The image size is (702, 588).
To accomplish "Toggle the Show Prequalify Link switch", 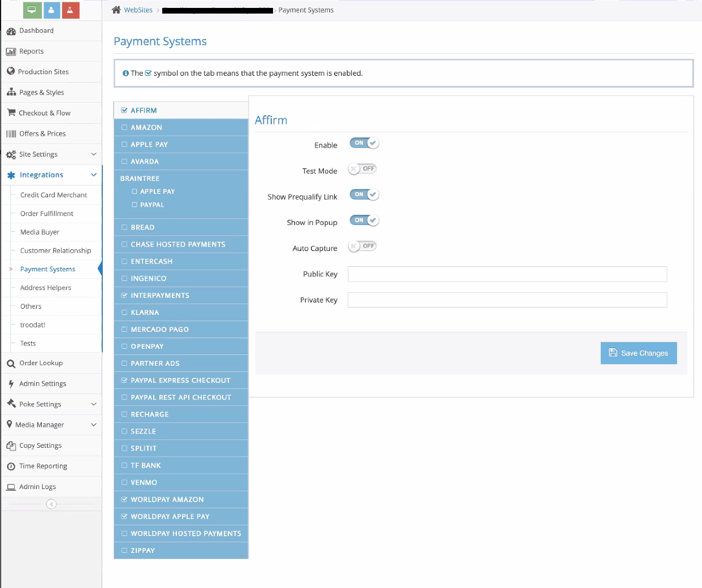I will coord(364,194).
